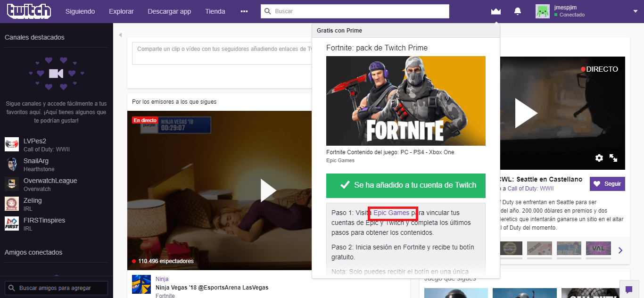
Task: Open video settings gear icon
Action: 599,158
